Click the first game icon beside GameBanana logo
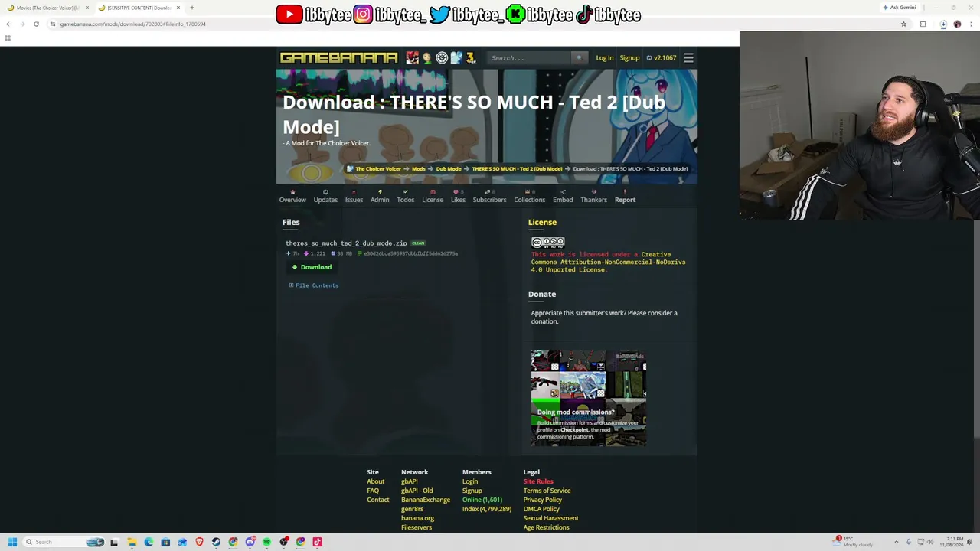Image resolution: width=980 pixels, height=551 pixels. (x=413, y=57)
